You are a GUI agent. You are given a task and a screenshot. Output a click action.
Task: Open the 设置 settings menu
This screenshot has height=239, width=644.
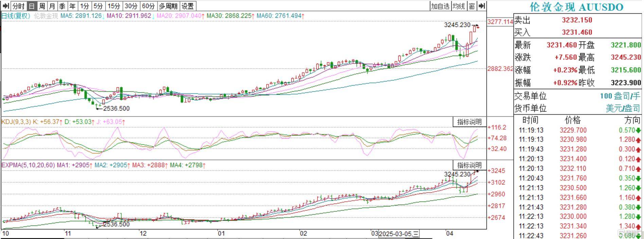pos(187,6)
